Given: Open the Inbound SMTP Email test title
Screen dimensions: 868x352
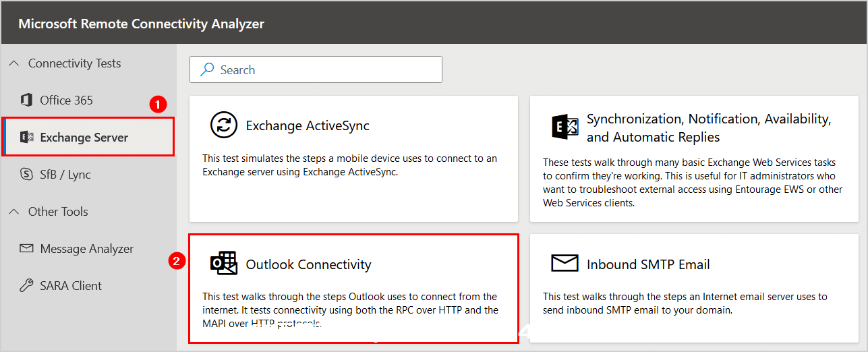Looking at the screenshot, I should pyautogui.click(x=648, y=264).
